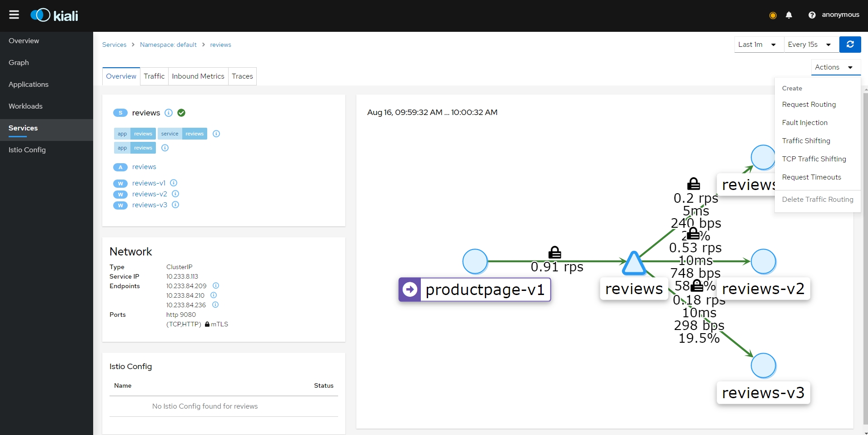
Task: Toggle the hamburger navigation menu
Action: [x=14, y=15]
